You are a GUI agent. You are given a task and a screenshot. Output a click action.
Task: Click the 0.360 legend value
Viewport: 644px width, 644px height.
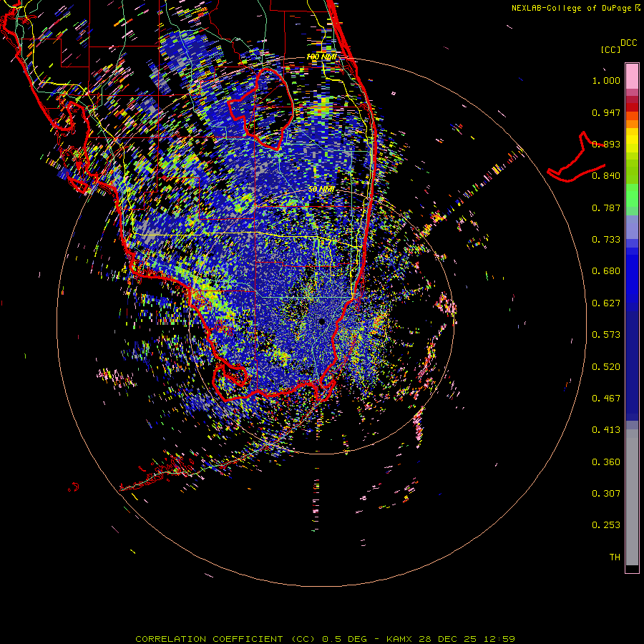tap(606, 462)
